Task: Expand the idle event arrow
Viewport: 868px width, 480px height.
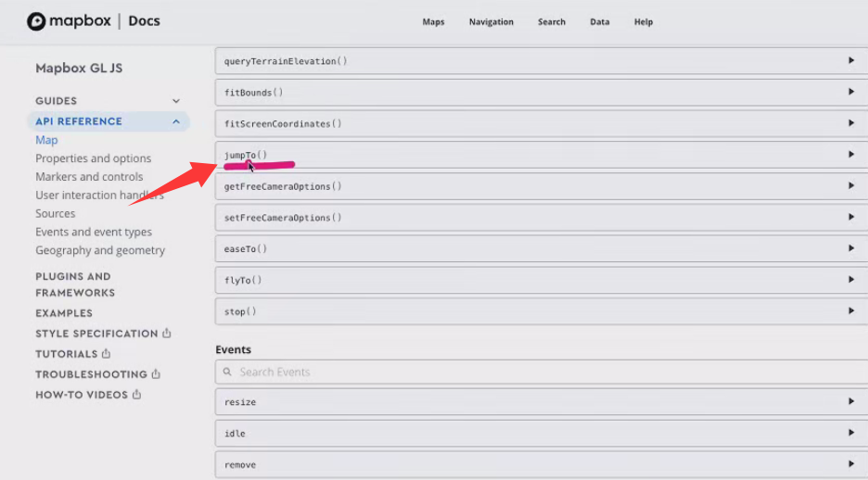Action: 851,433
